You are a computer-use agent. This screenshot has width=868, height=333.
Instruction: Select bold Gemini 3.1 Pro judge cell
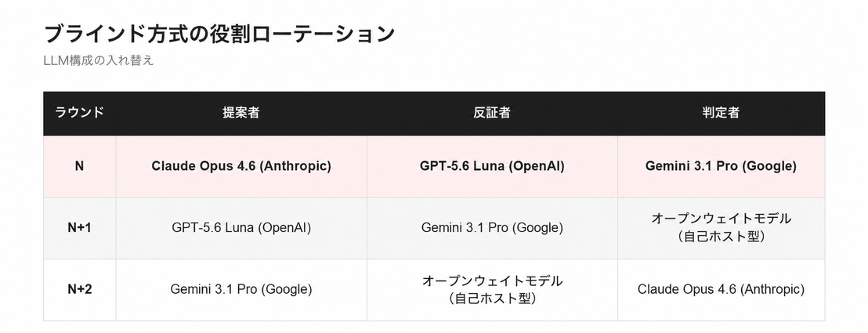click(x=721, y=166)
